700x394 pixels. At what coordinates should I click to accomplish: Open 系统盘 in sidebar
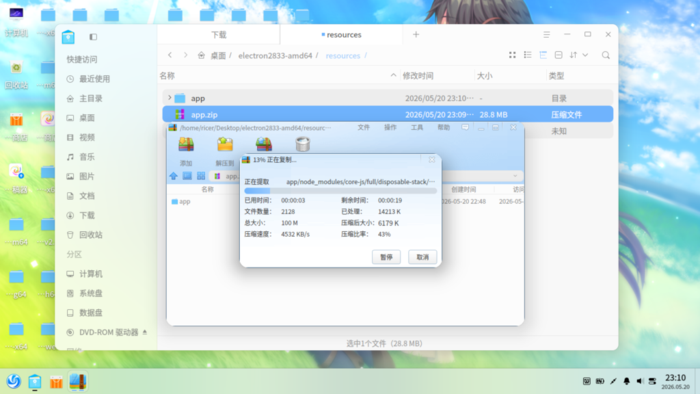point(84,293)
